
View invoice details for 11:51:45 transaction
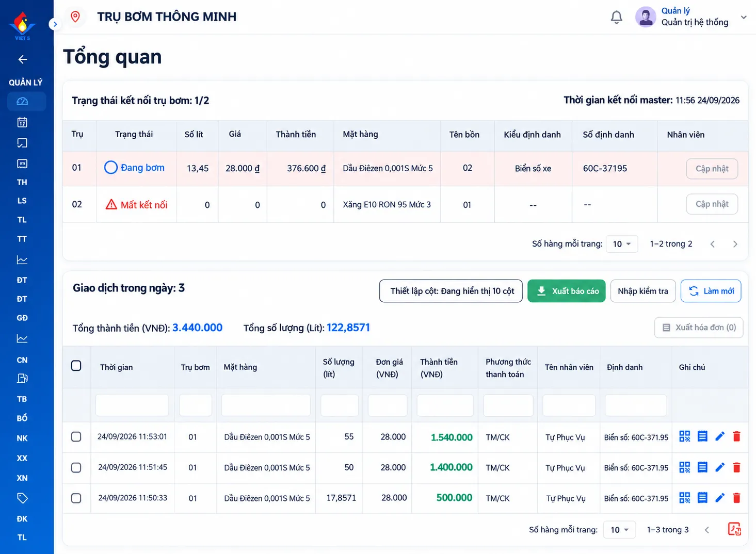pyautogui.click(x=702, y=467)
